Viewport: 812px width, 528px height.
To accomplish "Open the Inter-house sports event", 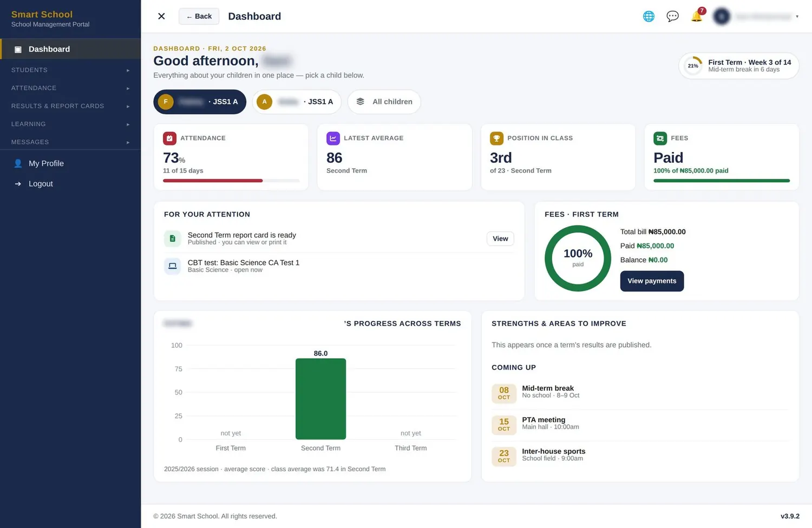I will 640,457.
